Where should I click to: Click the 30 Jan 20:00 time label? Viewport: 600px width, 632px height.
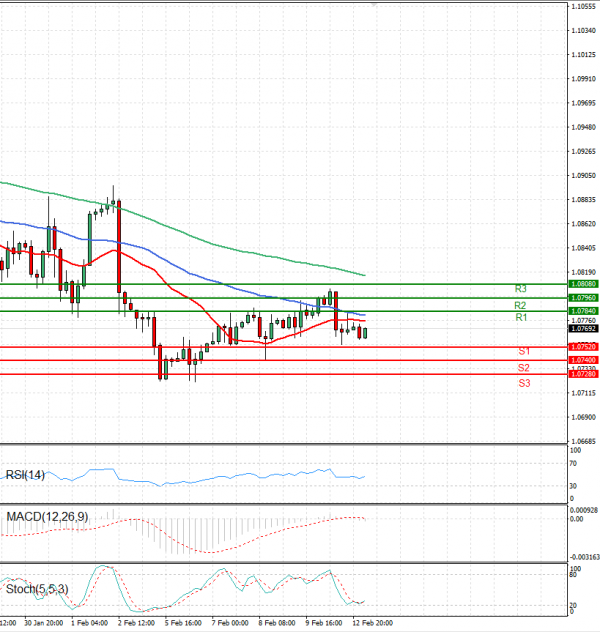pos(44,623)
